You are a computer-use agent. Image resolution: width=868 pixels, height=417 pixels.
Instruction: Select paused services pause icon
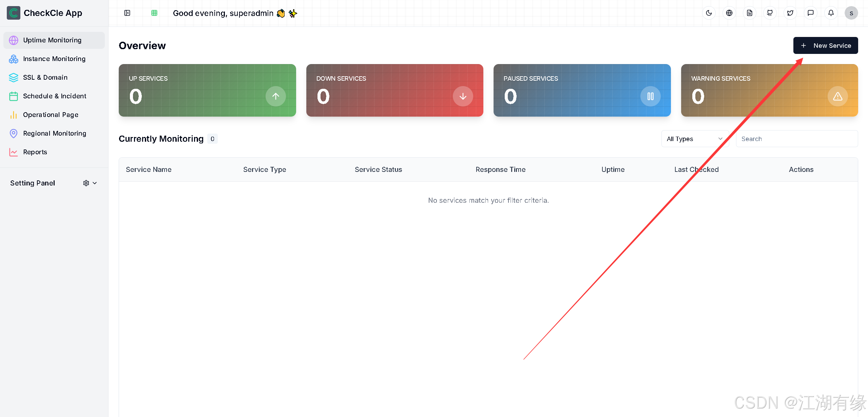[x=650, y=96]
